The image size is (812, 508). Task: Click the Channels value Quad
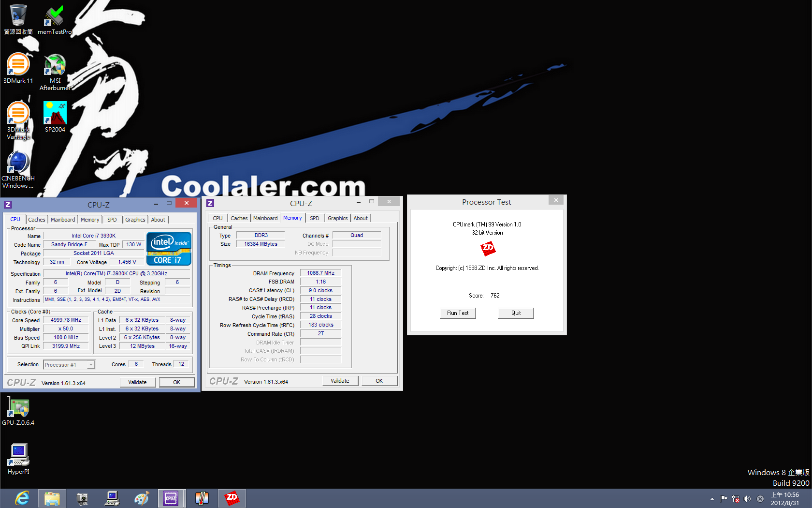(x=357, y=236)
